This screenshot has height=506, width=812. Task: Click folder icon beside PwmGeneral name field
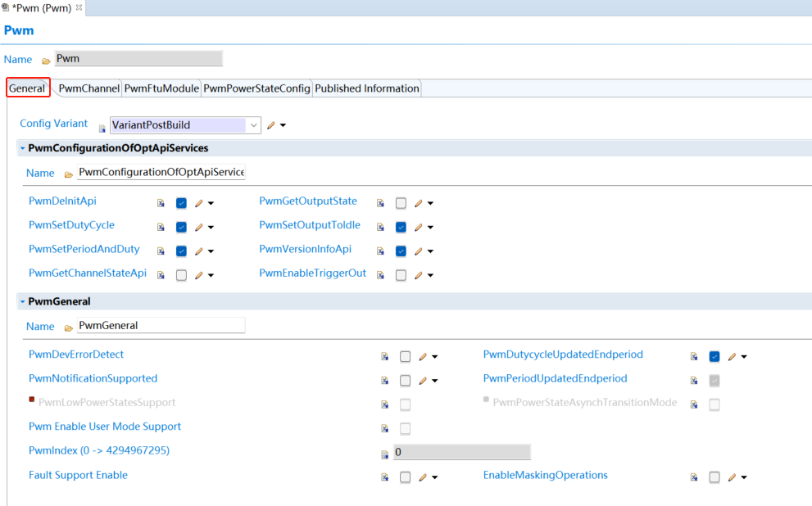[x=69, y=327]
